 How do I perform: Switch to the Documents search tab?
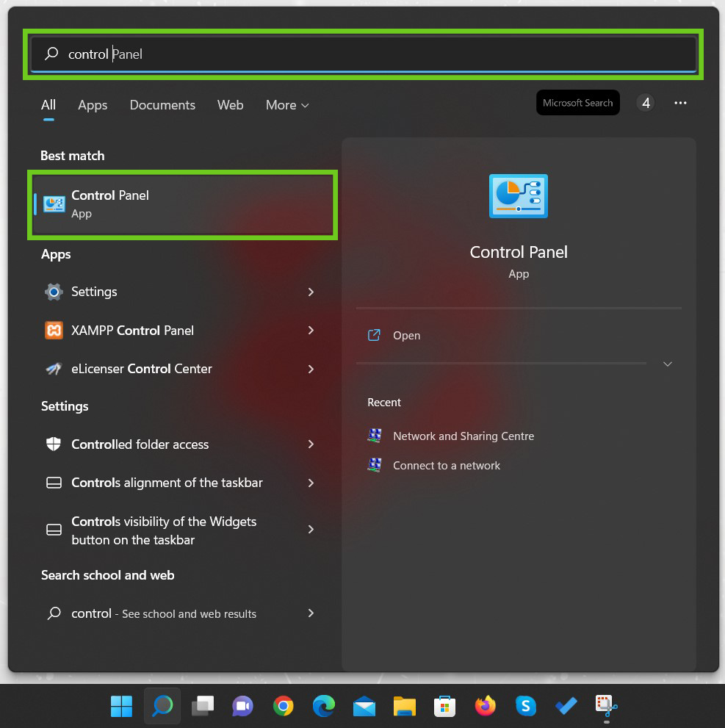[x=162, y=105]
